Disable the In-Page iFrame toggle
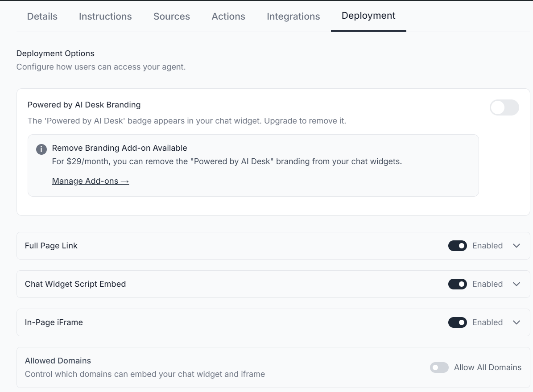The width and height of the screenshot is (533, 392). tap(458, 322)
